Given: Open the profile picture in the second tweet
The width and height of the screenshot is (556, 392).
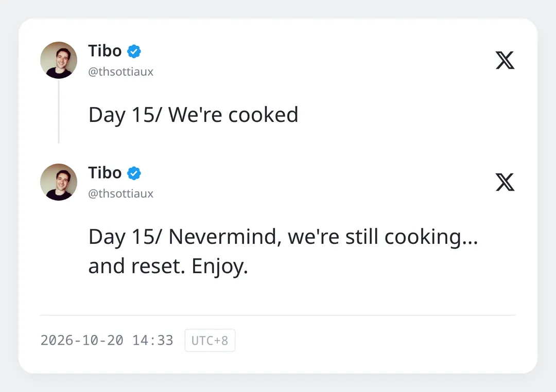Looking at the screenshot, I should click(59, 182).
